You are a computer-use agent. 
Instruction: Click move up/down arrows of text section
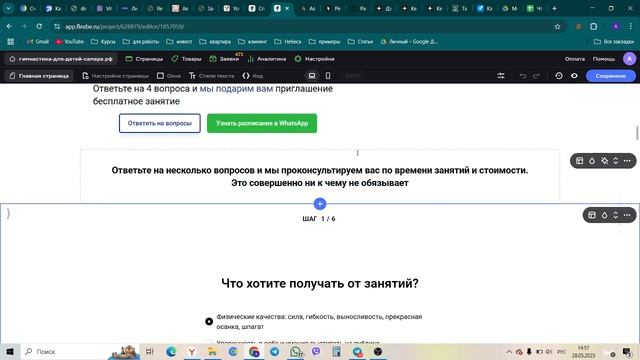616,161
